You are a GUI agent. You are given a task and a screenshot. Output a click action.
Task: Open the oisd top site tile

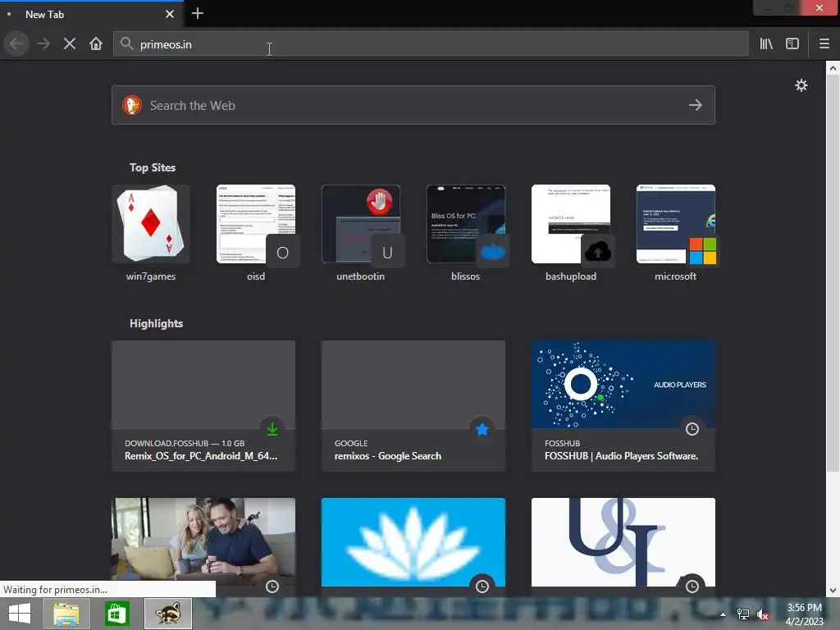[x=256, y=234]
